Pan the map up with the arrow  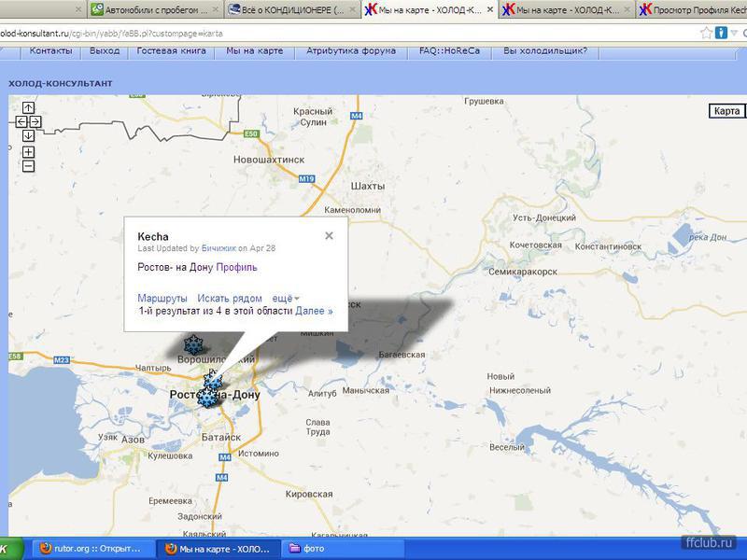click(x=29, y=108)
